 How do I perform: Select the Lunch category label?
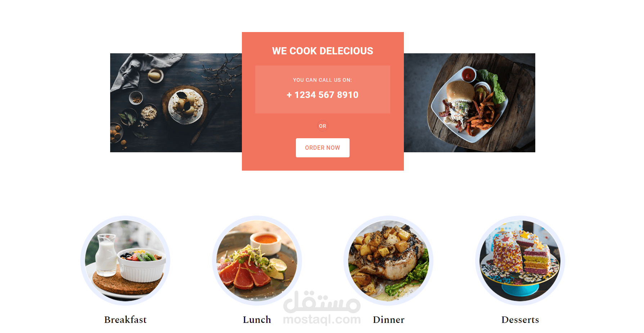257,320
